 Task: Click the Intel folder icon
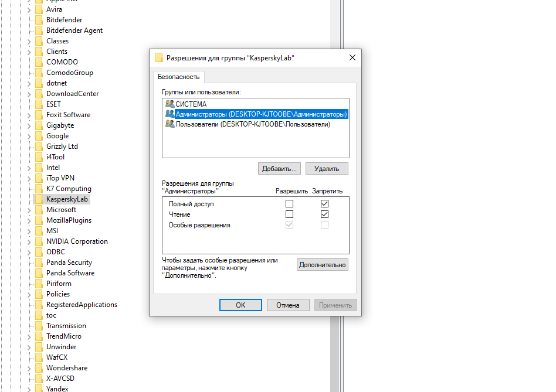39,168
